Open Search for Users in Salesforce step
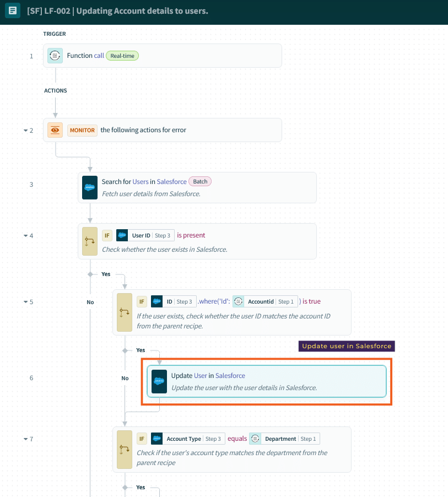Image resolution: width=448 pixels, height=497 pixels. [x=197, y=188]
